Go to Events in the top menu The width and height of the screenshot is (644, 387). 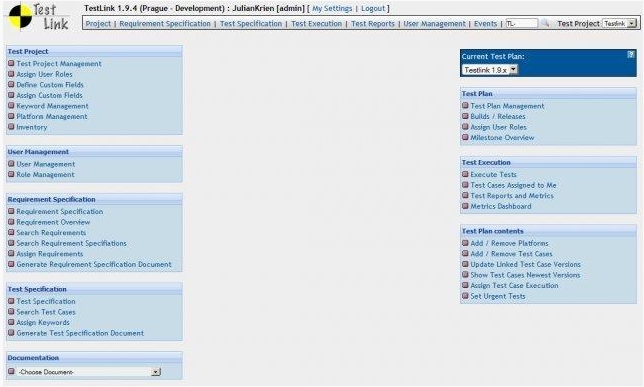(485, 23)
